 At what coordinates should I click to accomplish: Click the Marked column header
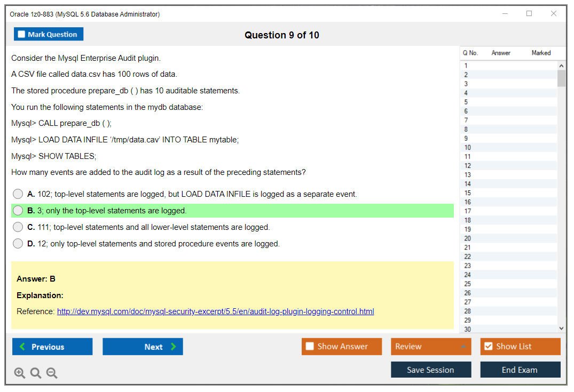point(541,53)
